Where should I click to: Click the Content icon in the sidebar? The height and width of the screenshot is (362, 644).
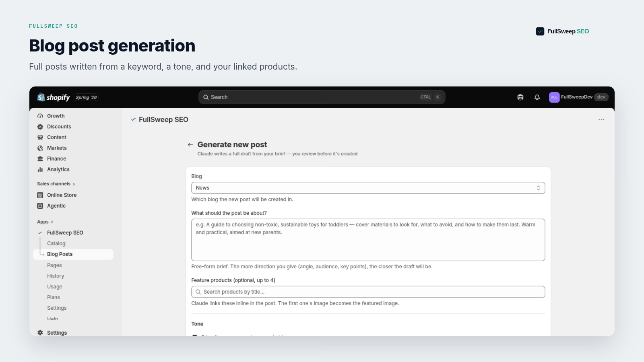(40, 137)
